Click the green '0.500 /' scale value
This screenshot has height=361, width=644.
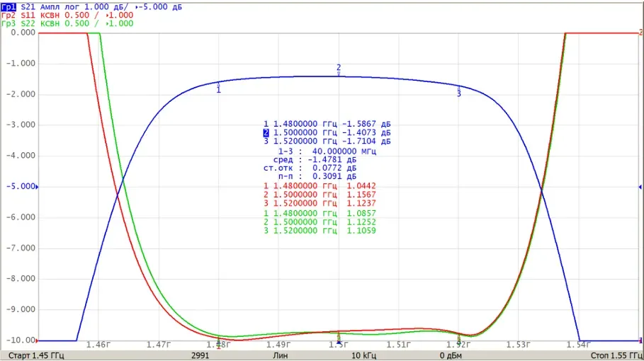pos(81,24)
